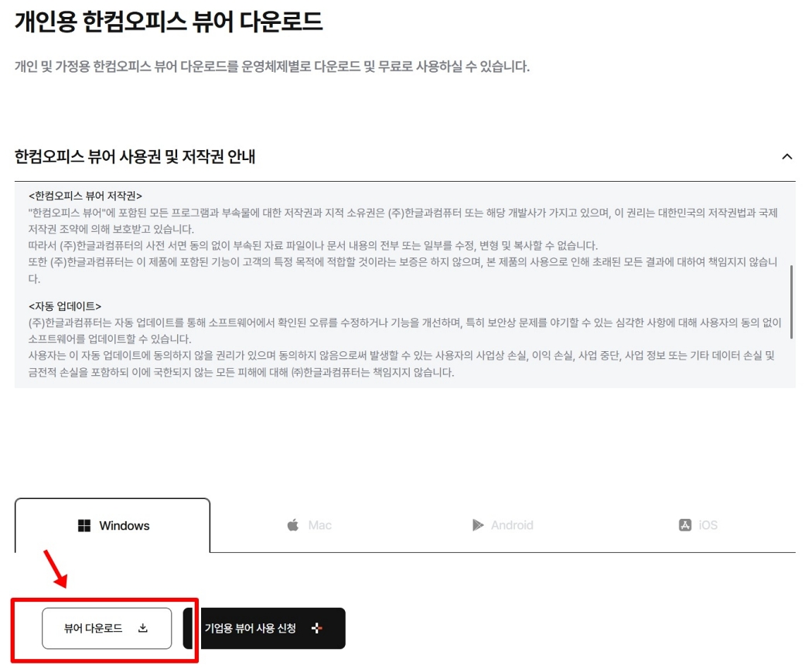Click the Windows logo icon
The height and width of the screenshot is (669, 812).
(84, 526)
